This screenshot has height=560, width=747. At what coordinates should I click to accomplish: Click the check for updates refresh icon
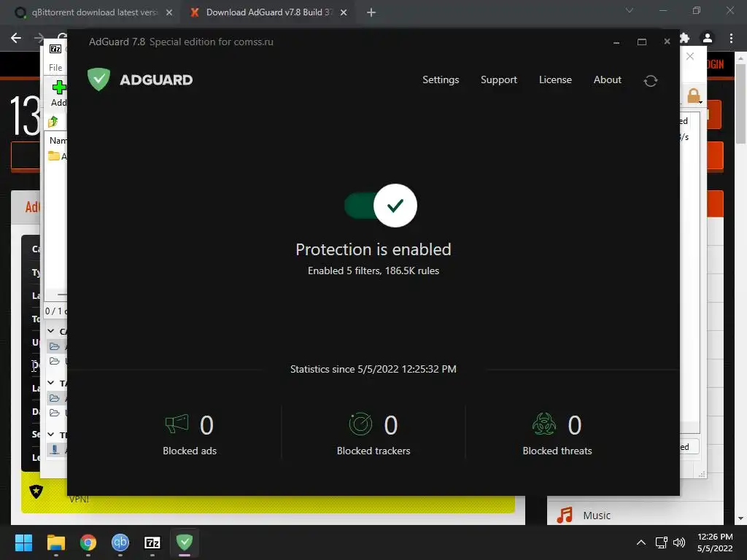[x=650, y=81]
